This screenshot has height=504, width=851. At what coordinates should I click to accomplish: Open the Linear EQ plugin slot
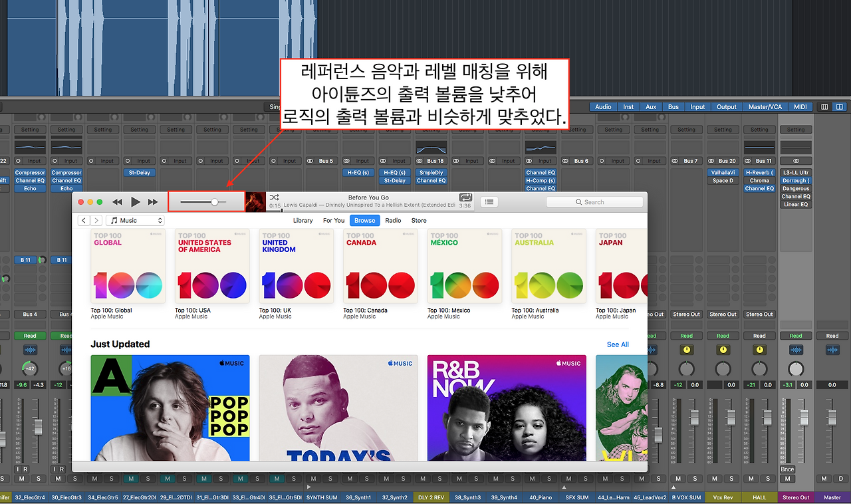coord(796,205)
